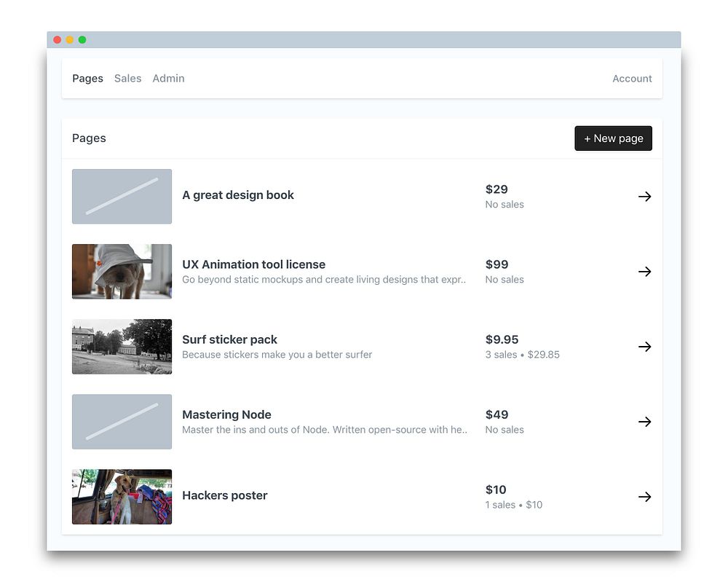
Task: Click the dog-in-van Hackers poster thumbnail
Action: coord(122,497)
